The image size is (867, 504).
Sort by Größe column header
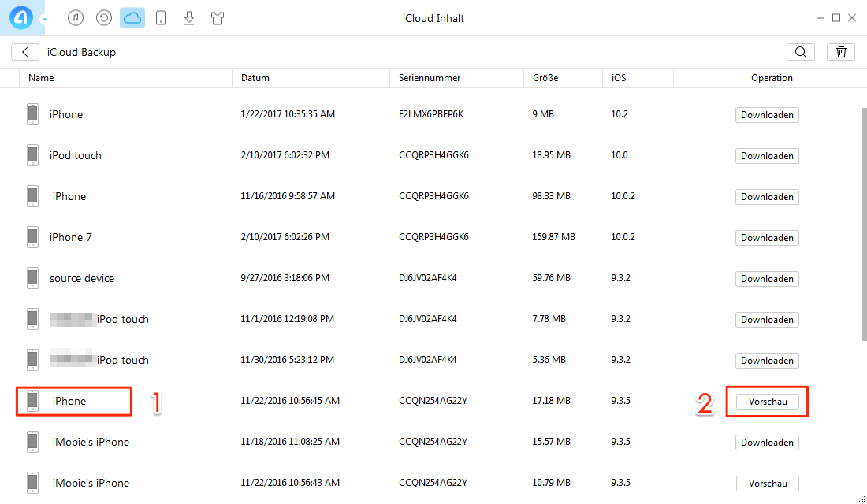[x=545, y=78]
